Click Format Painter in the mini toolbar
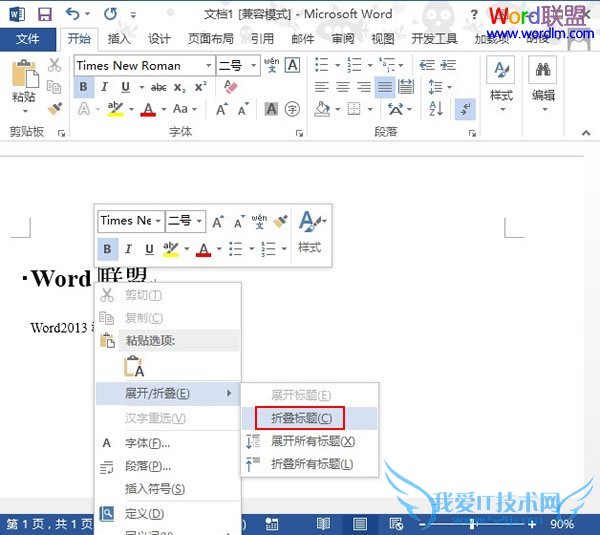 click(x=280, y=221)
